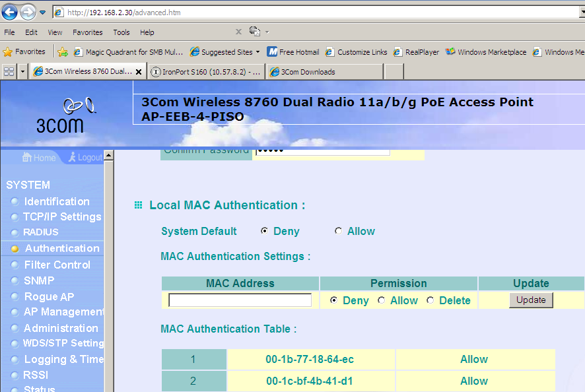Switch to the 3Com Downloads tab
This screenshot has height=392, width=585.
pos(324,72)
